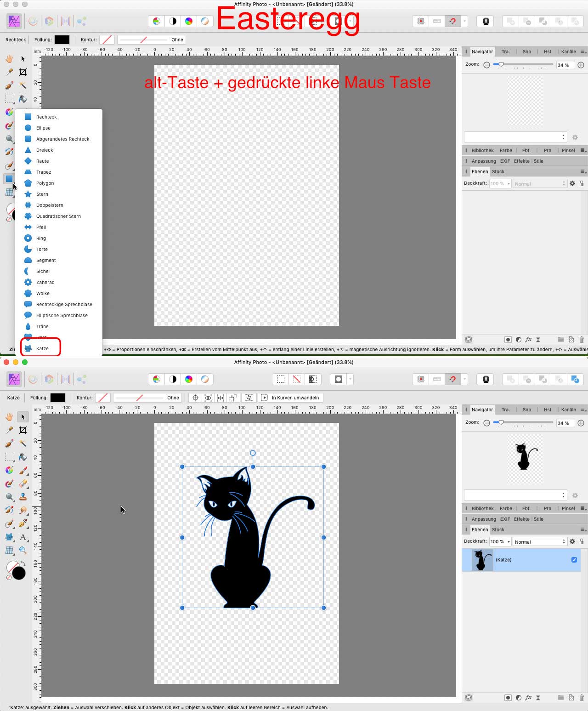Image resolution: width=588 pixels, height=711 pixels.
Task: Choose Zahnrad in the shape flyout
Action: 45,282
